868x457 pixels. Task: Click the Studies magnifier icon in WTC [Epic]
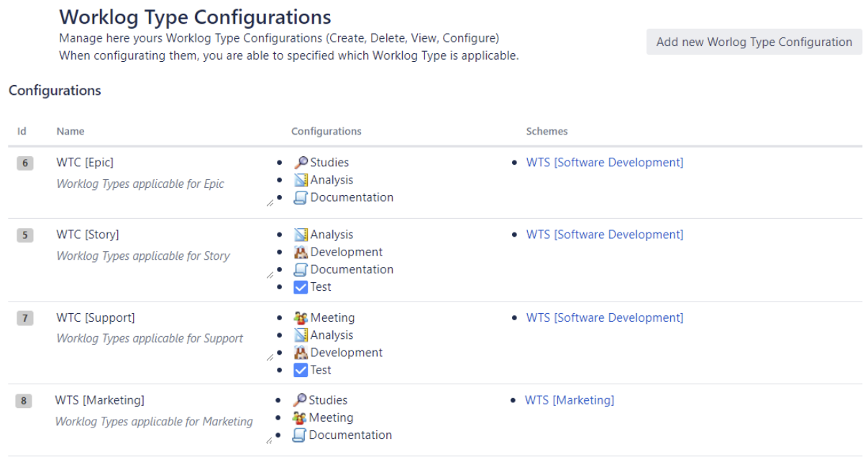[x=302, y=163]
